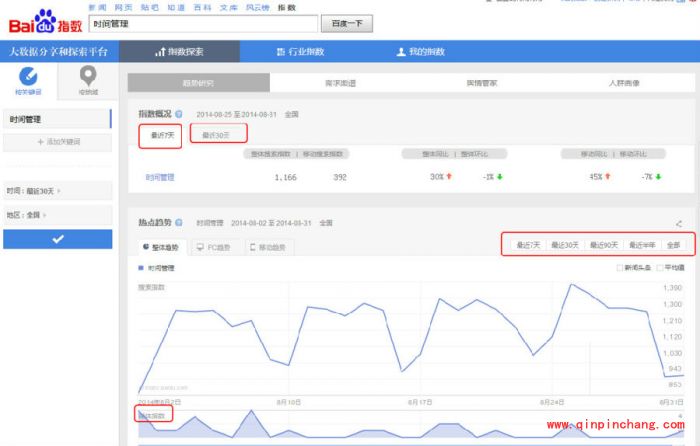This screenshot has height=446, width=700.
Task: Set trend range to 最近7天
Action: (529, 245)
